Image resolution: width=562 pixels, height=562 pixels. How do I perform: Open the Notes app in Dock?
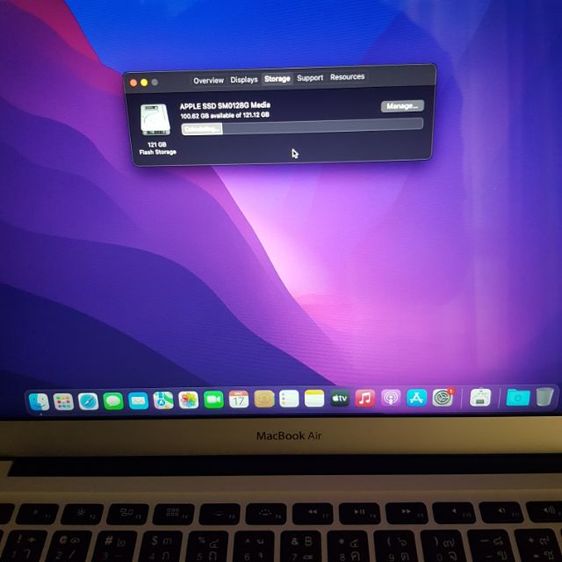click(314, 398)
